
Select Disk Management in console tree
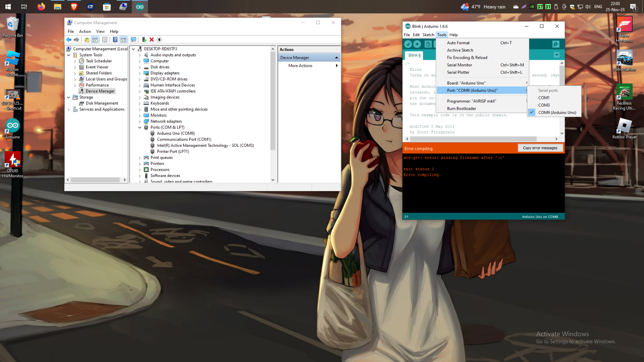[x=102, y=103]
